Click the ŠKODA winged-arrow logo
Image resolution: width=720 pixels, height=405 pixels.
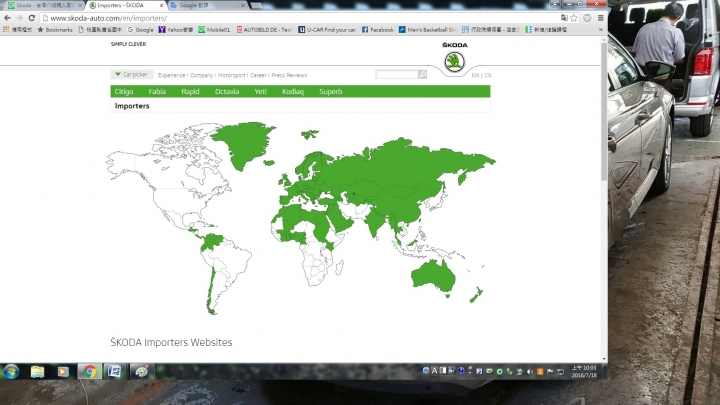454,62
